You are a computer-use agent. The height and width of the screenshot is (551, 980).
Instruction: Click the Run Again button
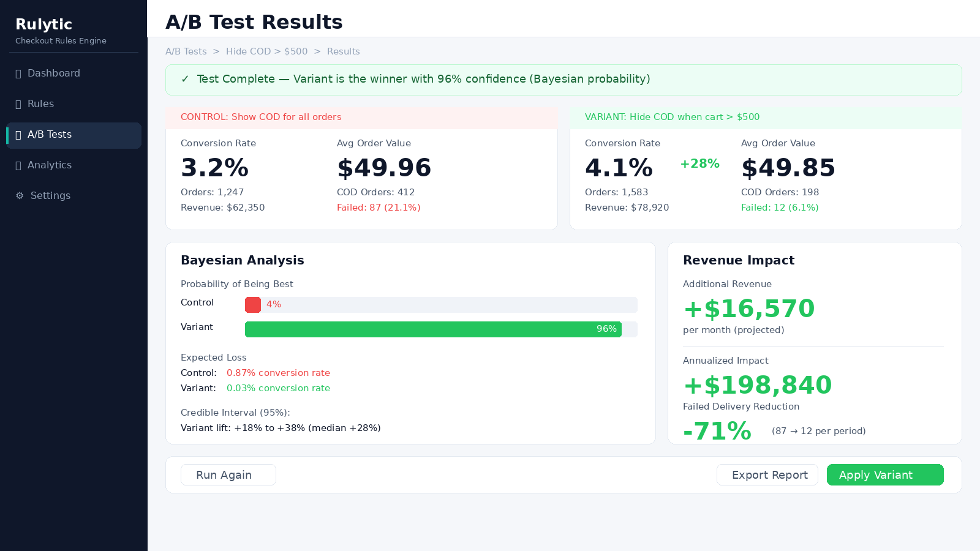pyautogui.click(x=228, y=475)
